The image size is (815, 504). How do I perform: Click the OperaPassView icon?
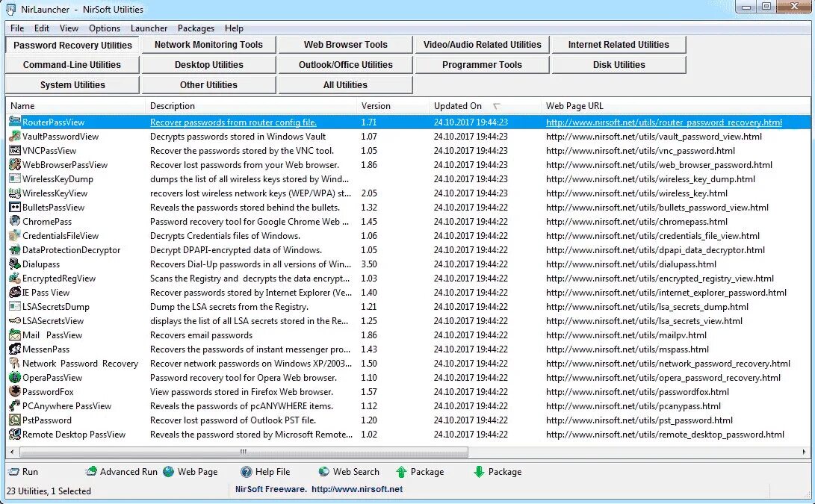(14, 378)
